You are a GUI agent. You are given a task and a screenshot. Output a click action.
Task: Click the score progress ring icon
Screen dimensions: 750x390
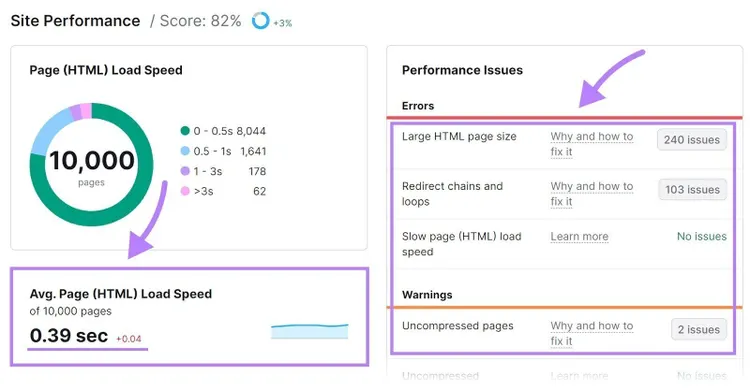(x=261, y=21)
